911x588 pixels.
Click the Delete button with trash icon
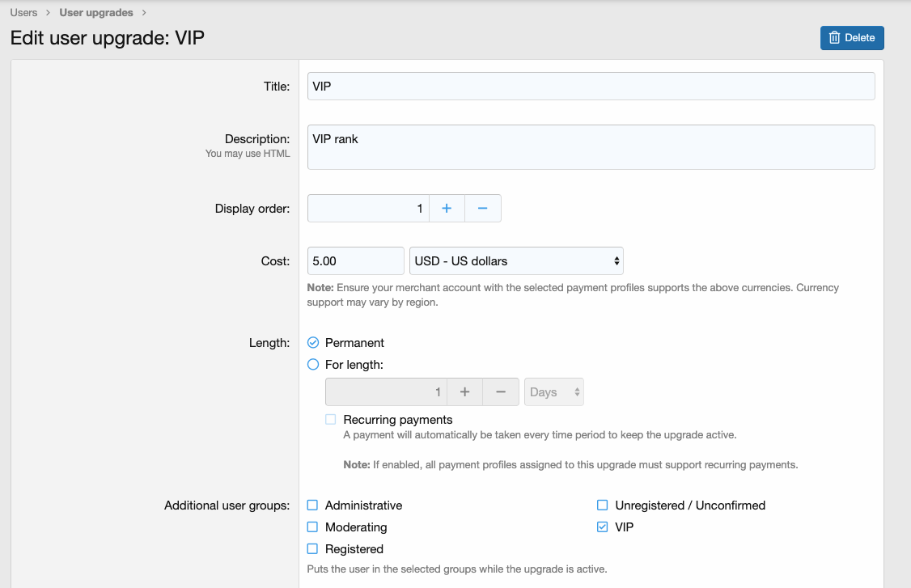852,38
